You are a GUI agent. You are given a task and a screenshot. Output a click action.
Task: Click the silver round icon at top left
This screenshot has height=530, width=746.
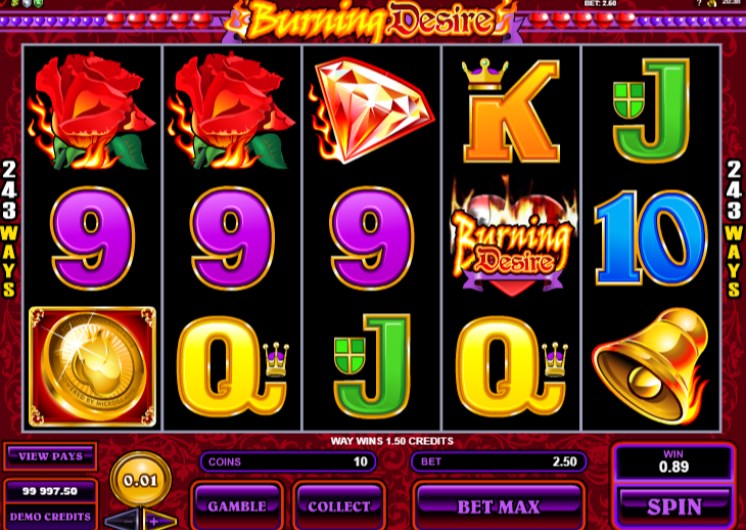(x=27, y=3)
